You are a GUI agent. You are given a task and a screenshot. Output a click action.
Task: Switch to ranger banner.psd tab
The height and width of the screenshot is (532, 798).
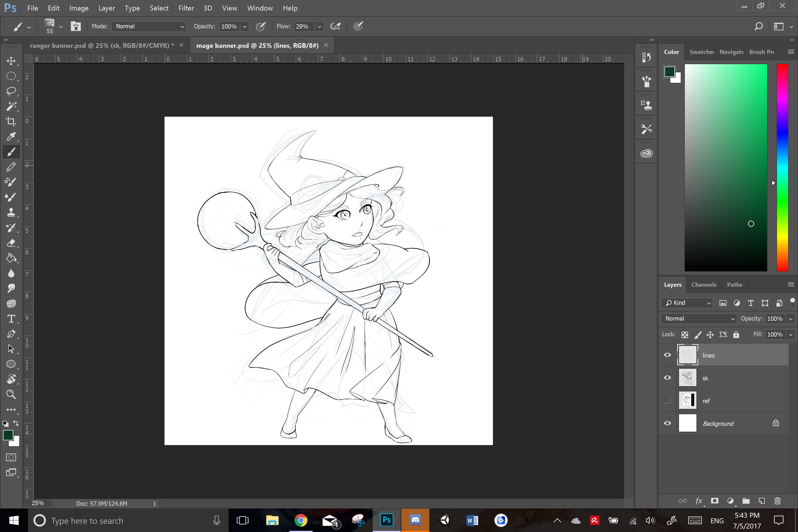102,45
